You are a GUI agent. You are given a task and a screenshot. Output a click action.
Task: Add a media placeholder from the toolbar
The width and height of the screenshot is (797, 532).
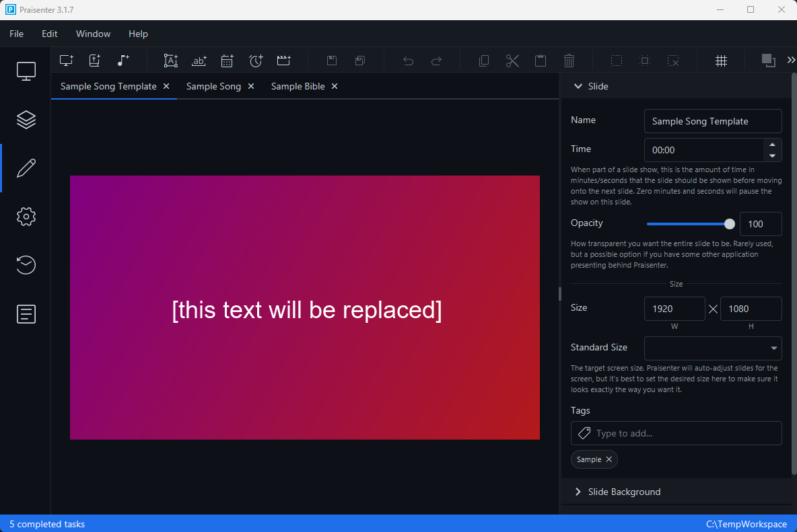click(283, 60)
